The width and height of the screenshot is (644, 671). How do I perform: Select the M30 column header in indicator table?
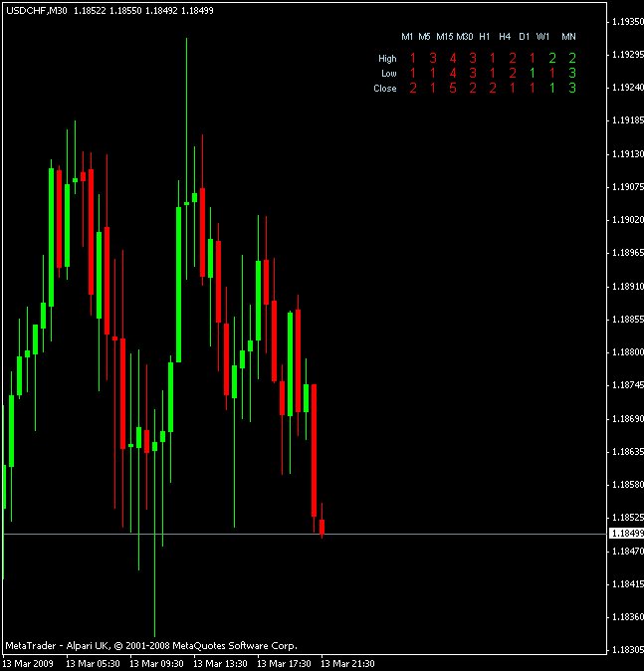(465, 37)
